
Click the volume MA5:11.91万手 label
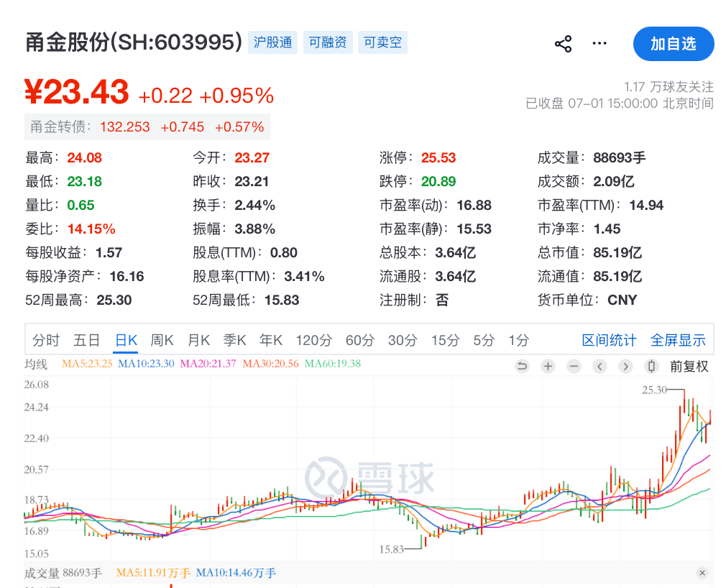click(153, 573)
